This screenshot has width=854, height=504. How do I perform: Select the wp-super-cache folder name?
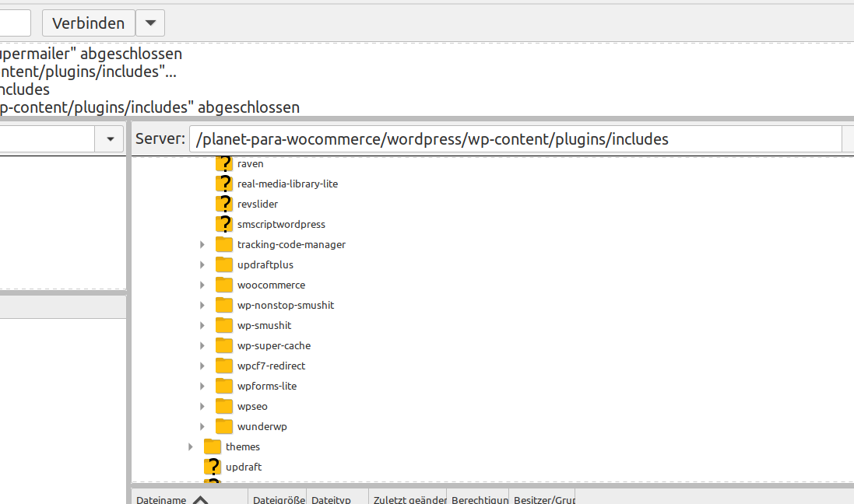pyautogui.click(x=274, y=345)
